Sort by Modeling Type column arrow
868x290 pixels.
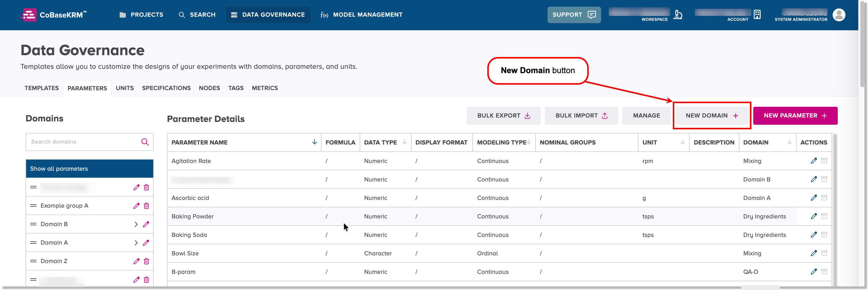pyautogui.click(x=529, y=142)
